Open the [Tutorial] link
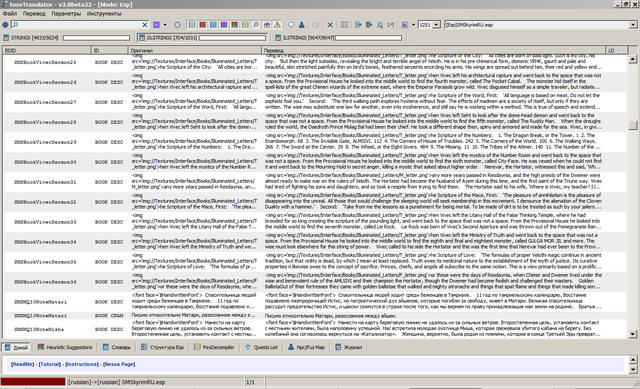This screenshot has height=389, width=640. click(50, 364)
